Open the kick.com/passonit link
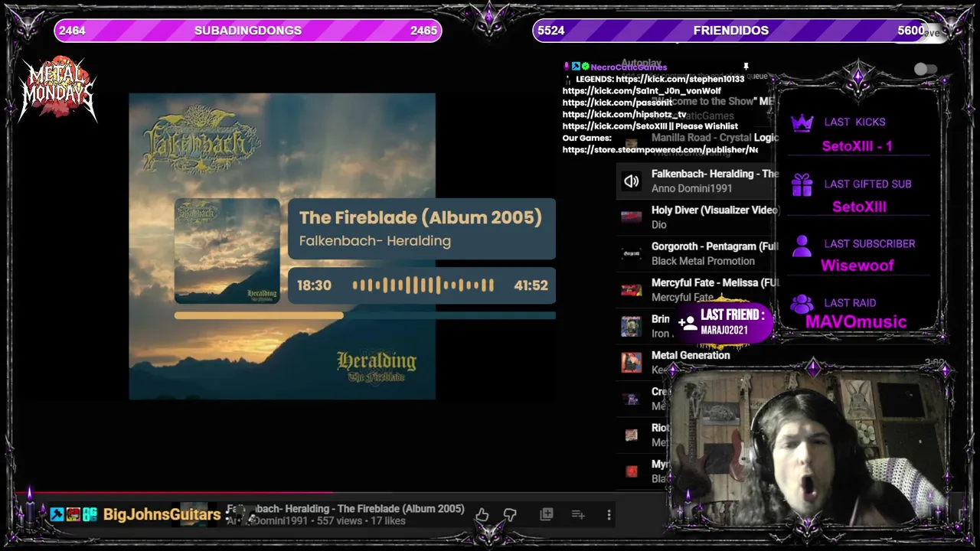This screenshot has height=551, width=980. coord(617,103)
